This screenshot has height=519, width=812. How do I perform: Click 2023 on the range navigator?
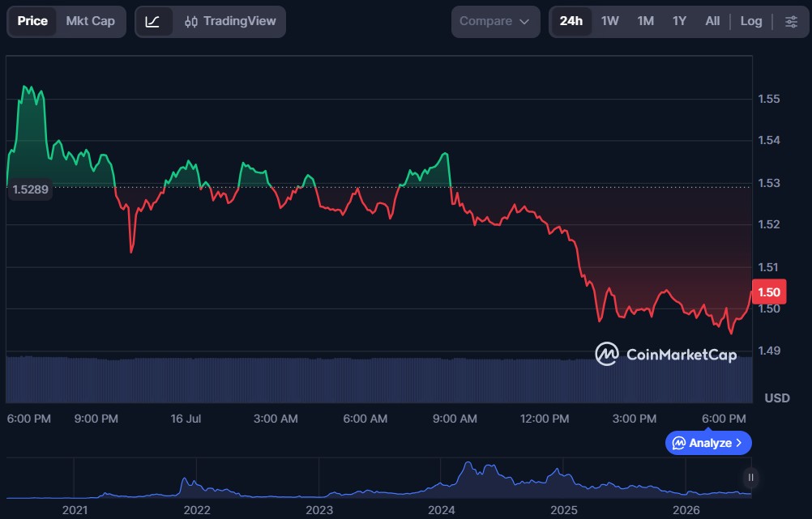319,510
